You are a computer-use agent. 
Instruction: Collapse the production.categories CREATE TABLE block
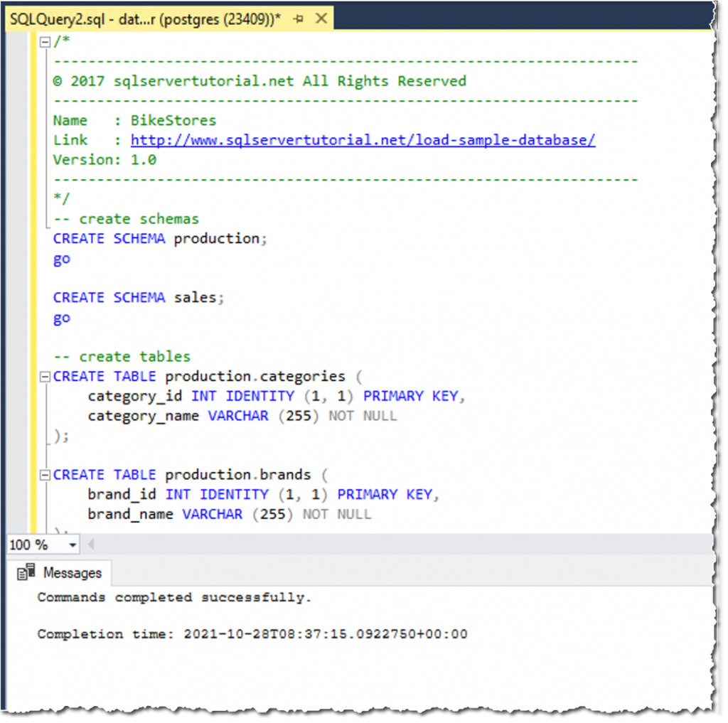pyautogui.click(x=44, y=376)
